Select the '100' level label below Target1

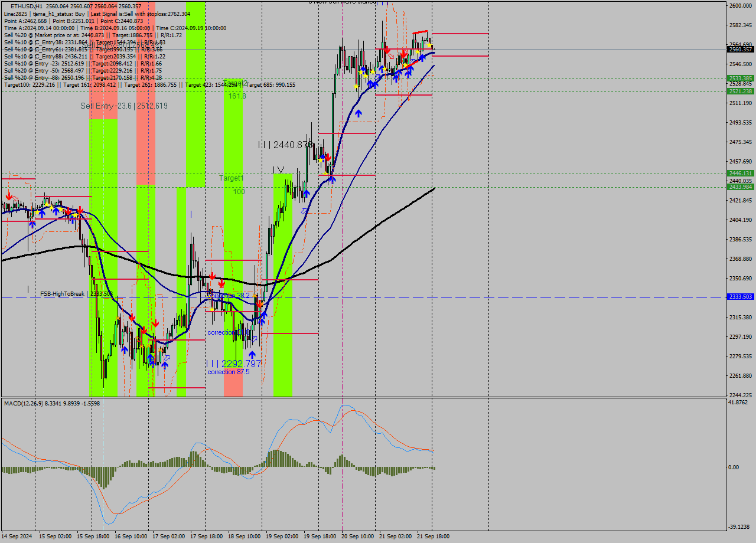239,192
